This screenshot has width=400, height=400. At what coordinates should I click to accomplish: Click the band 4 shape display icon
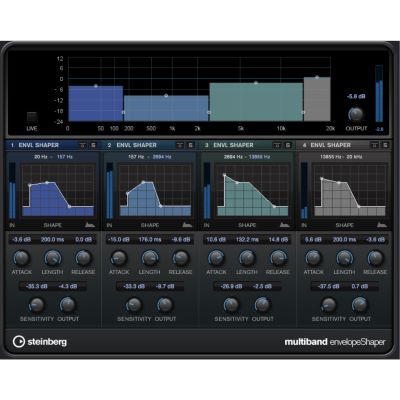point(382,225)
